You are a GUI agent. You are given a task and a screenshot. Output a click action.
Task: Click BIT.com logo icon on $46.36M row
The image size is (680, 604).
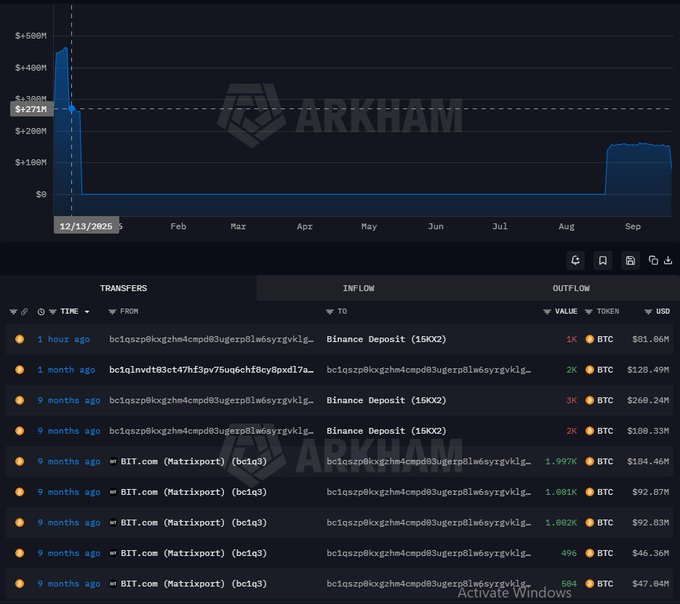(113, 553)
